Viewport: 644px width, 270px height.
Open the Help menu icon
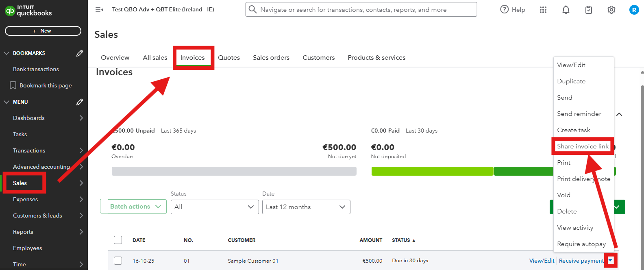(x=505, y=9)
